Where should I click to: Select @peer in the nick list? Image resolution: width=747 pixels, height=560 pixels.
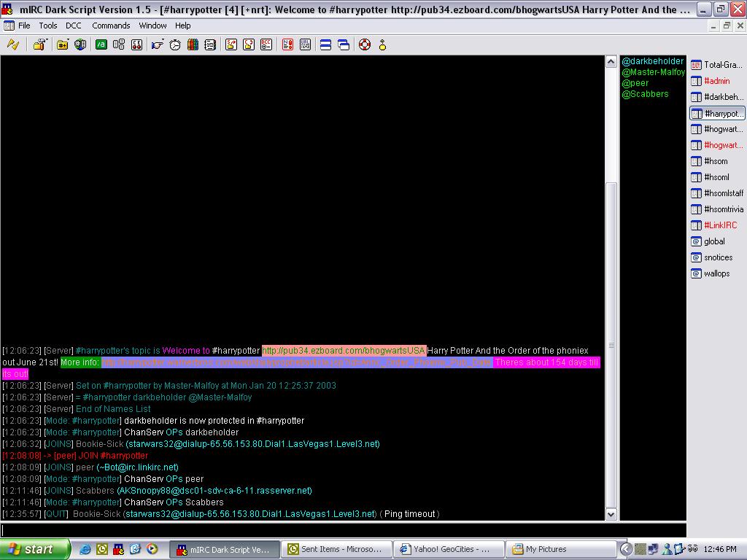click(x=635, y=83)
